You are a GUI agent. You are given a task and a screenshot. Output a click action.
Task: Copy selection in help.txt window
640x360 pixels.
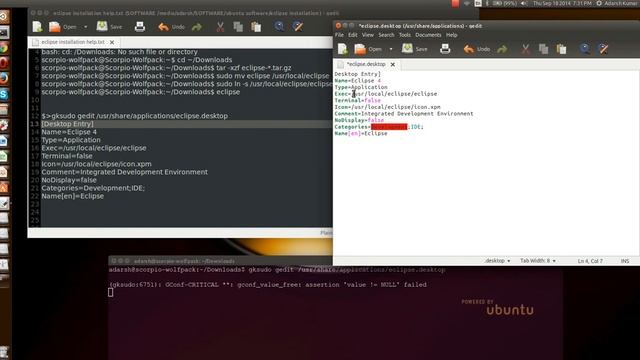click(x=238, y=27)
